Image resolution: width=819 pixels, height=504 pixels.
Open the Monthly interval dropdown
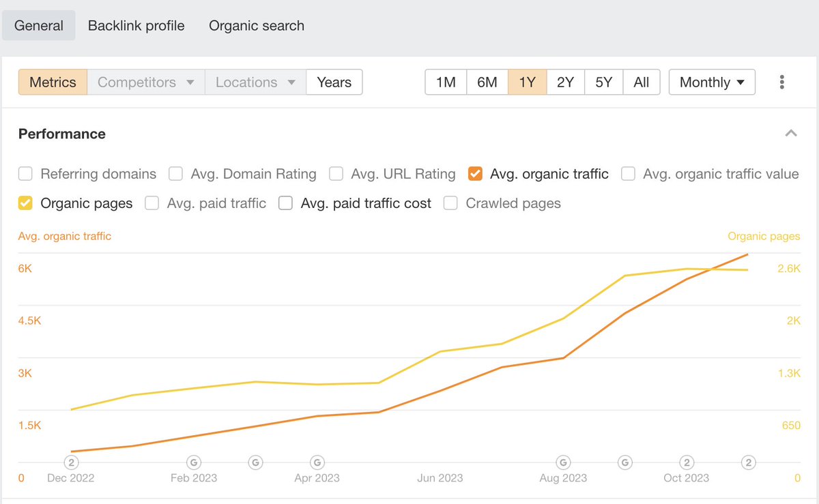point(712,82)
